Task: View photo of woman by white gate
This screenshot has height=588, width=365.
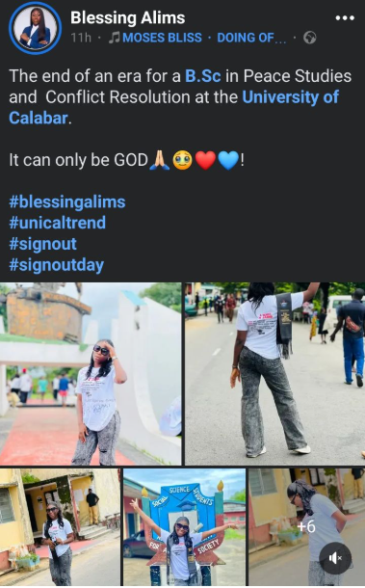Action: (91, 374)
